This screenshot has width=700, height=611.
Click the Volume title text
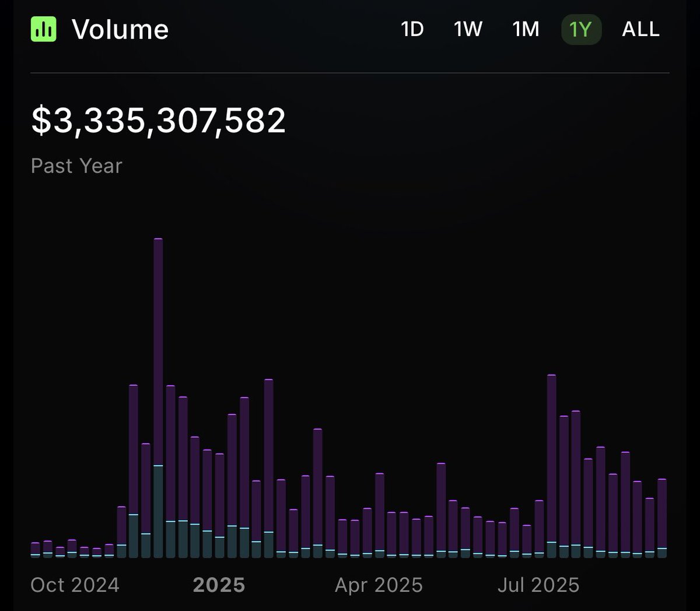click(121, 29)
